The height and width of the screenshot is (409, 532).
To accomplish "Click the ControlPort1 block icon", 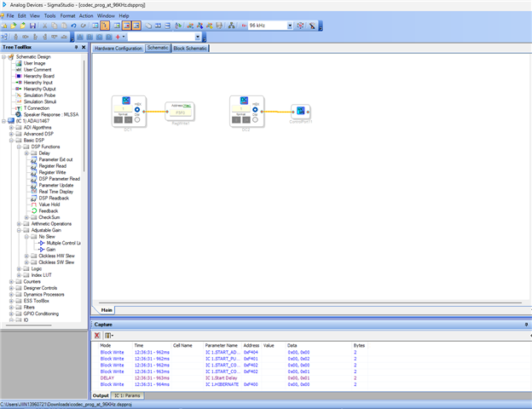I will coord(300,111).
